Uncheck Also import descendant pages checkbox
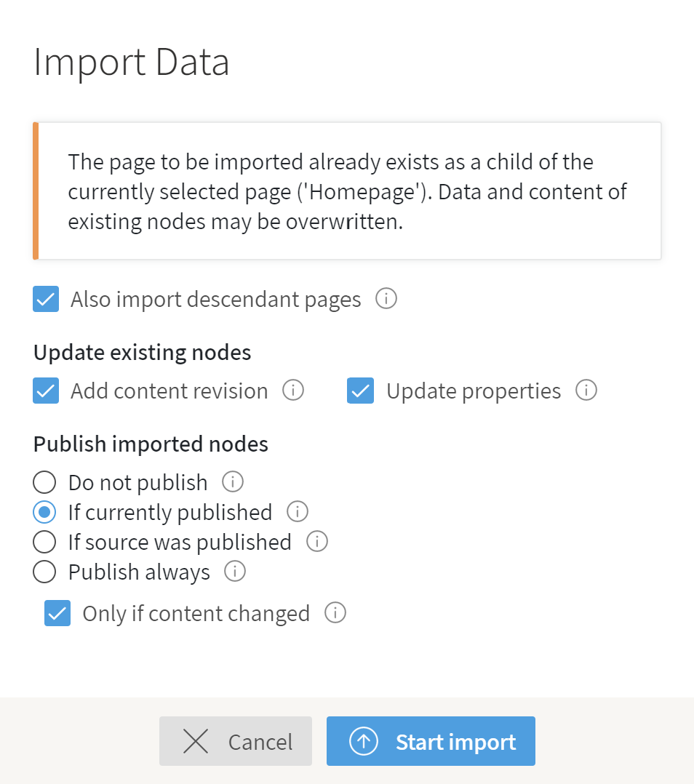Image resolution: width=694 pixels, height=784 pixels. [x=46, y=299]
